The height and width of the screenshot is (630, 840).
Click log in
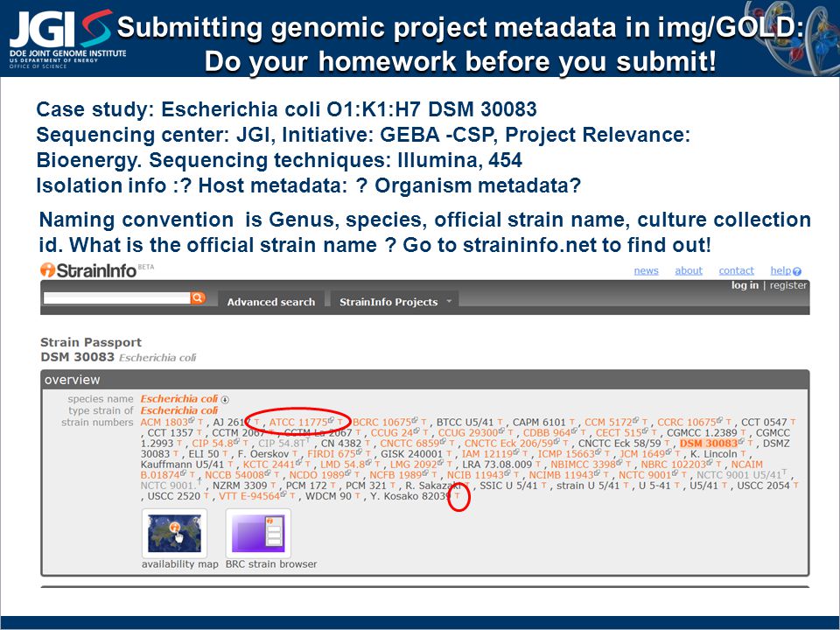point(745,285)
